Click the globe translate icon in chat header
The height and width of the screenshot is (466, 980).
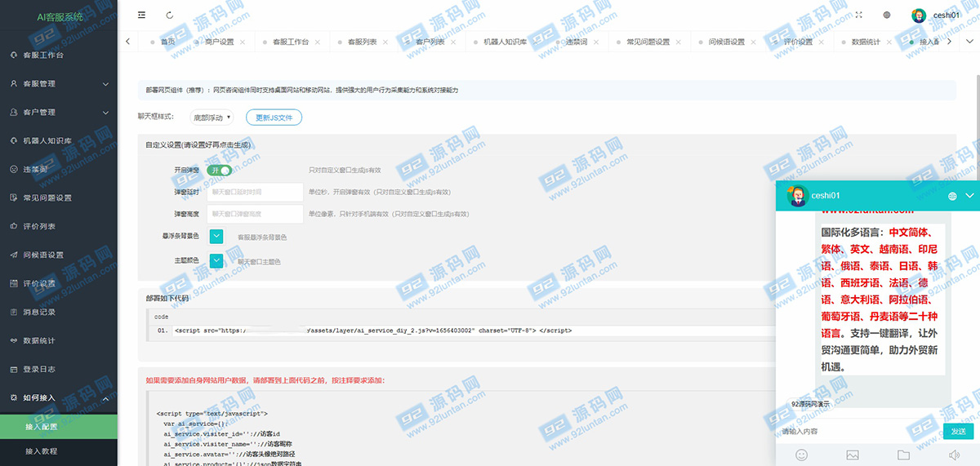(x=952, y=196)
